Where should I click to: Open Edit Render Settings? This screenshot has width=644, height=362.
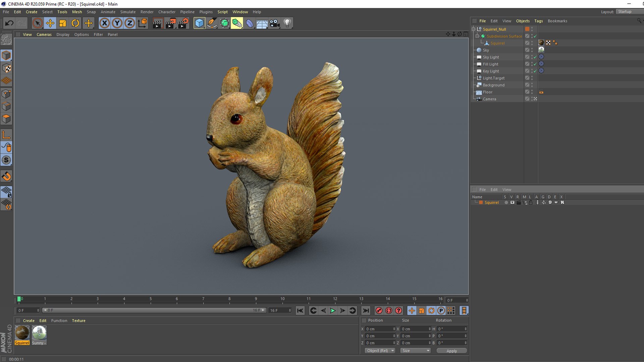[183, 23]
